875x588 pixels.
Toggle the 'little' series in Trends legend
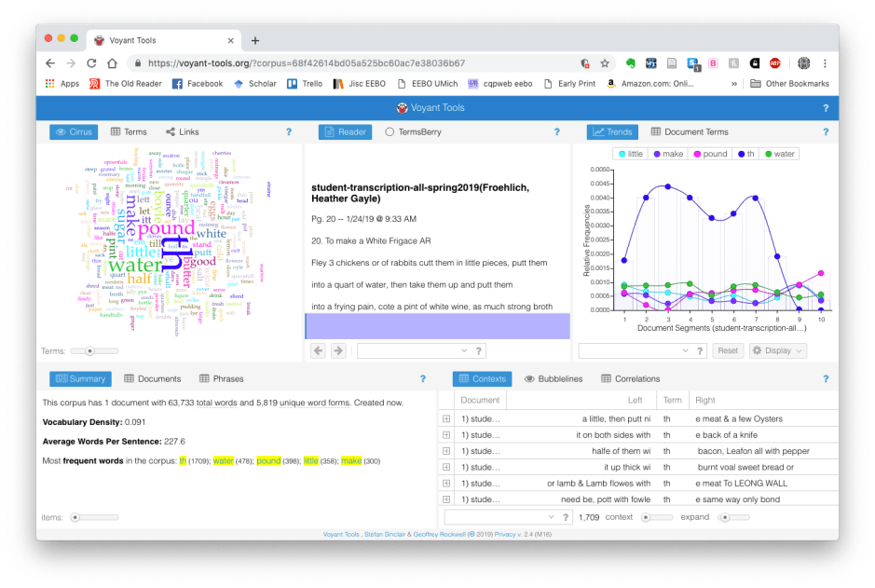[x=629, y=154]
